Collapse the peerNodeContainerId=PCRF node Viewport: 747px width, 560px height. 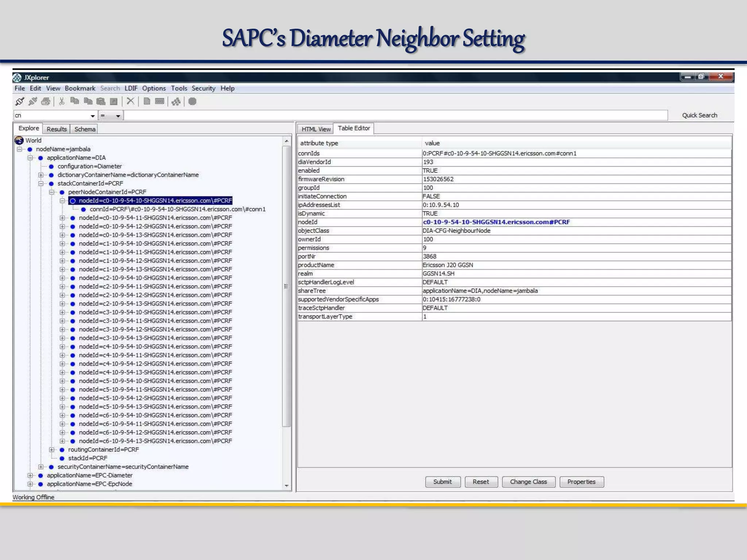tap(51, 192)
